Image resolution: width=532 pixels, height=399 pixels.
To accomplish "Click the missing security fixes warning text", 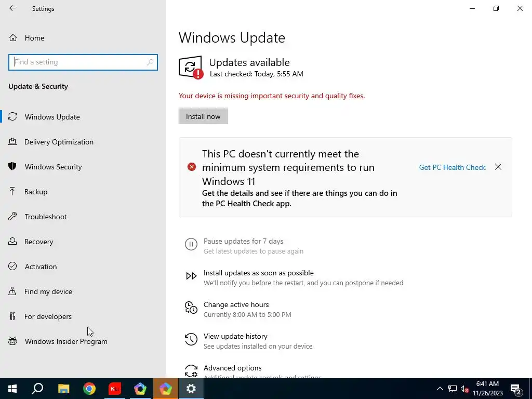I will click(271, 96).
